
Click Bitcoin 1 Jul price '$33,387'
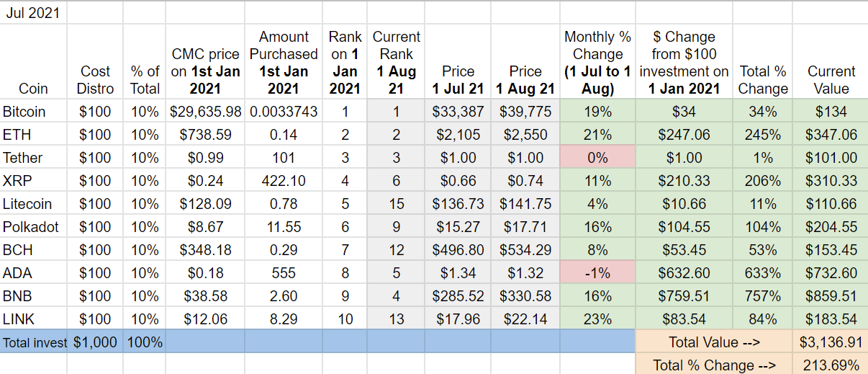coord(458,112)
